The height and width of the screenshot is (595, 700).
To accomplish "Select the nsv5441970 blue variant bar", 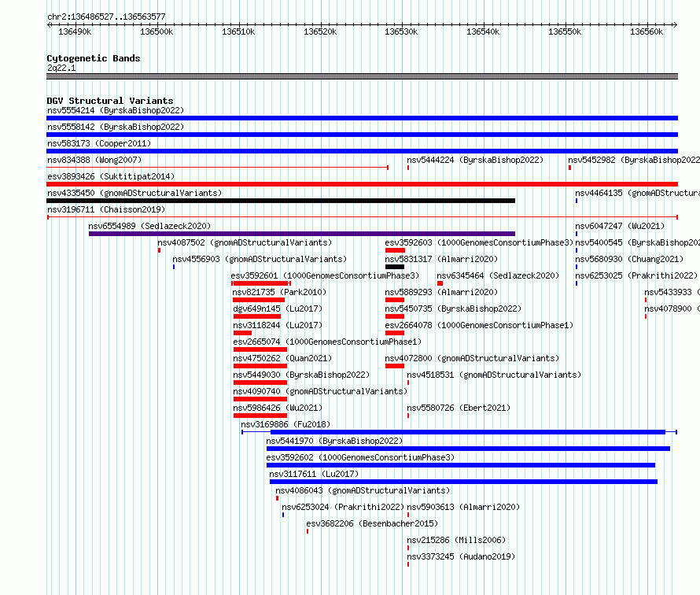I will (x=468, y=449).
